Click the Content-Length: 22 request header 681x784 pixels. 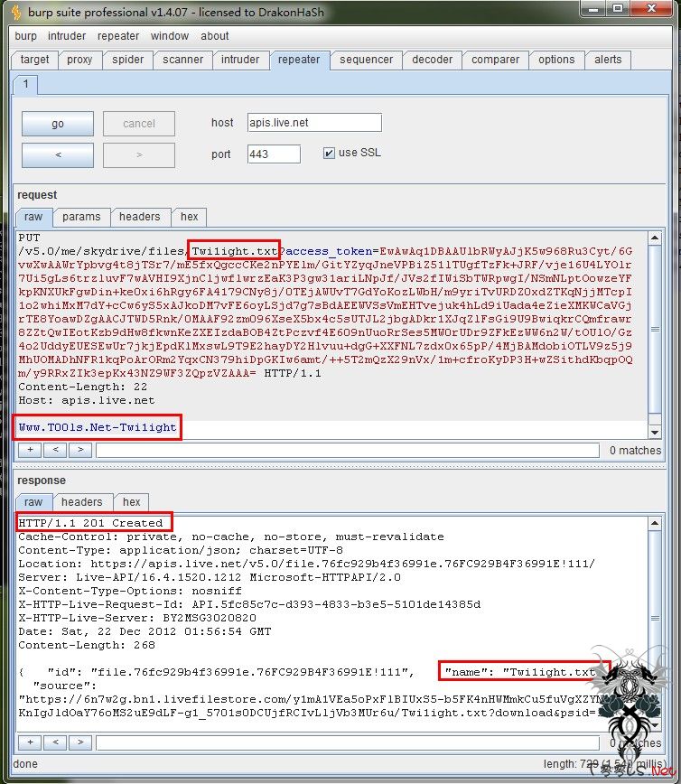(82, 387)
